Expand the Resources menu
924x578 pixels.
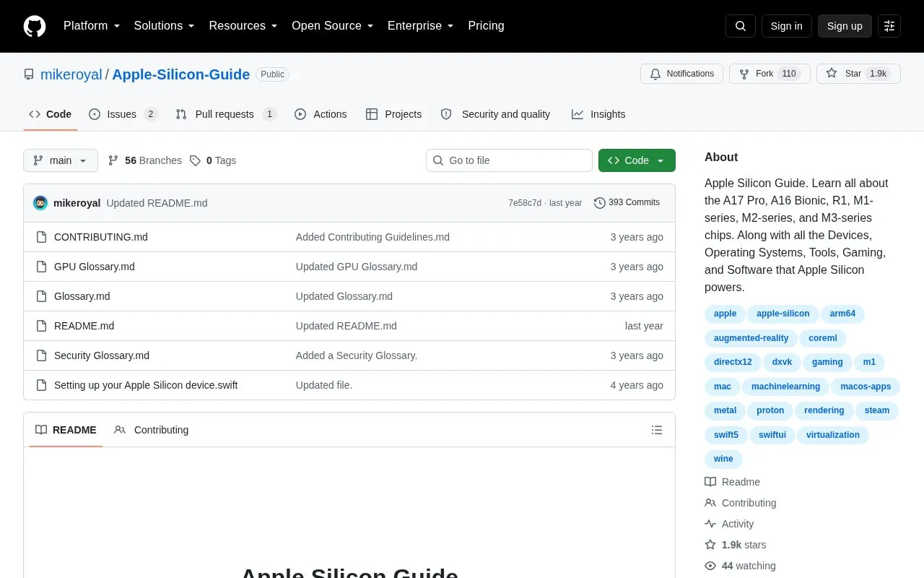243,26
